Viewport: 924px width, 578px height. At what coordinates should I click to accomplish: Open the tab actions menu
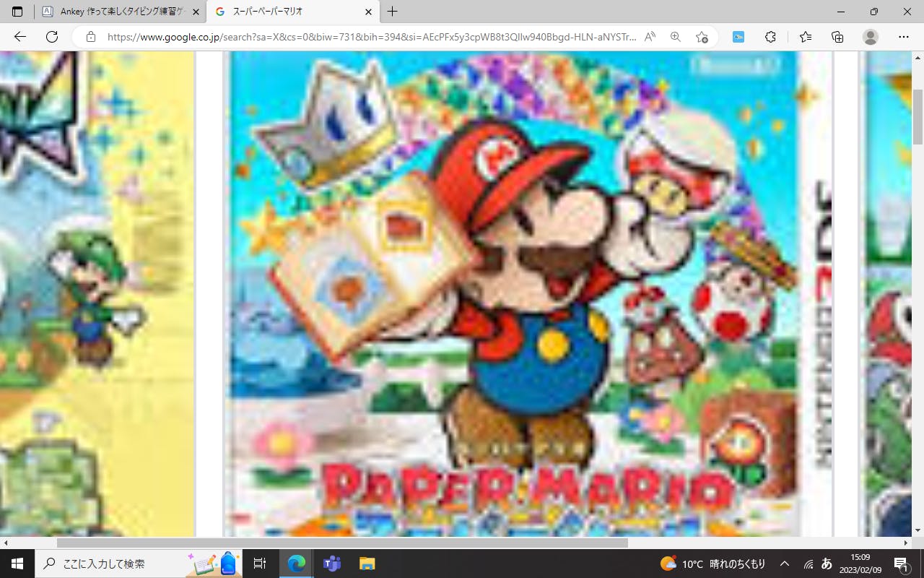(17, 12)
